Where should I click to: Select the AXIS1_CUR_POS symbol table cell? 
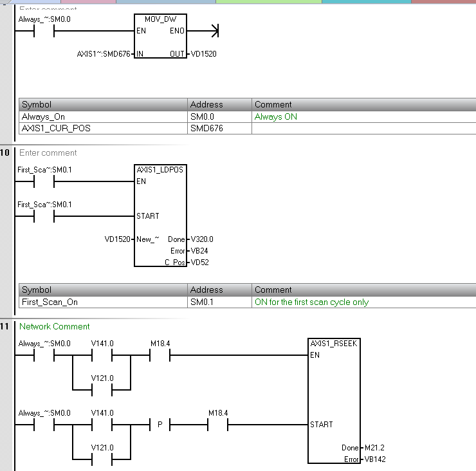pyautogui.click(x=103, y=128)
